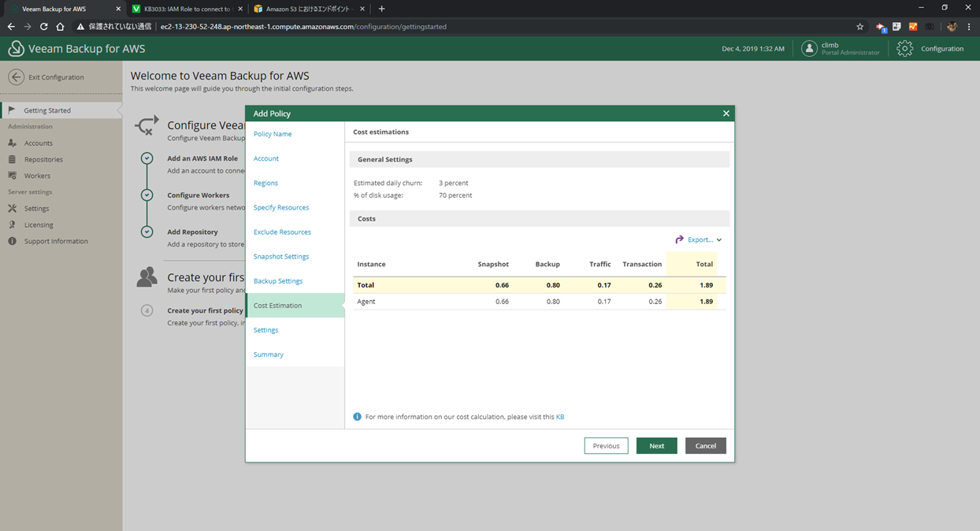Click the Veeam logo in header

pos(16,49)
